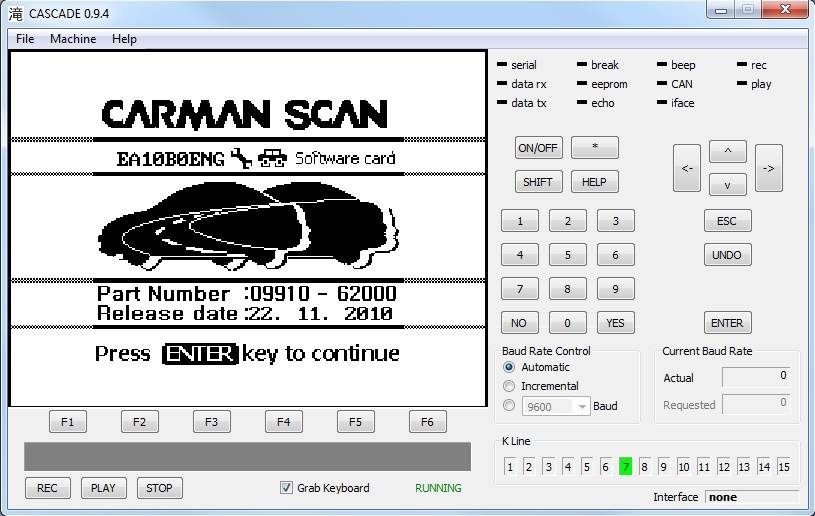The width and height of the screenshot is (815, 516).
Task: Select K Line 13
Action: [x=744, y=467]
